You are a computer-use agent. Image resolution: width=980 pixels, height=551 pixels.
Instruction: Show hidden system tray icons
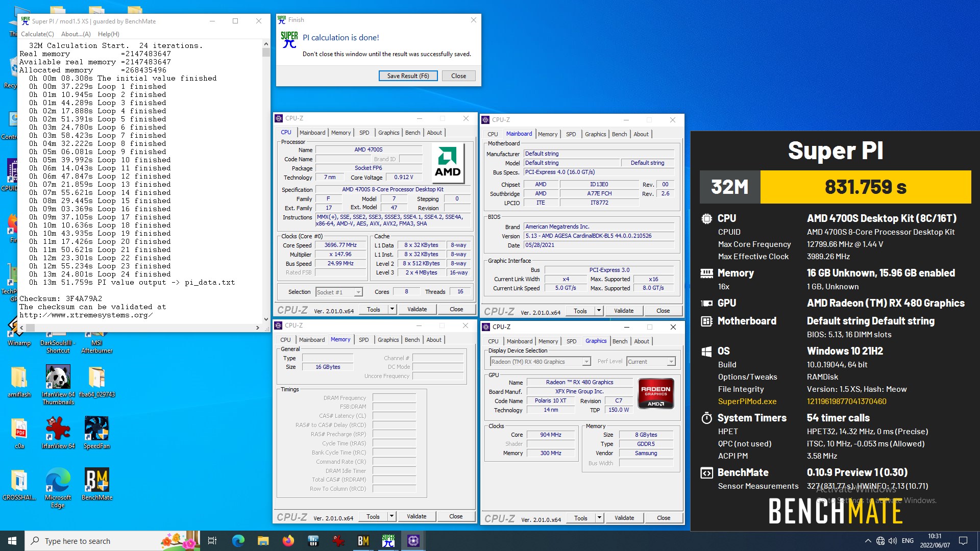pos(868,541)
